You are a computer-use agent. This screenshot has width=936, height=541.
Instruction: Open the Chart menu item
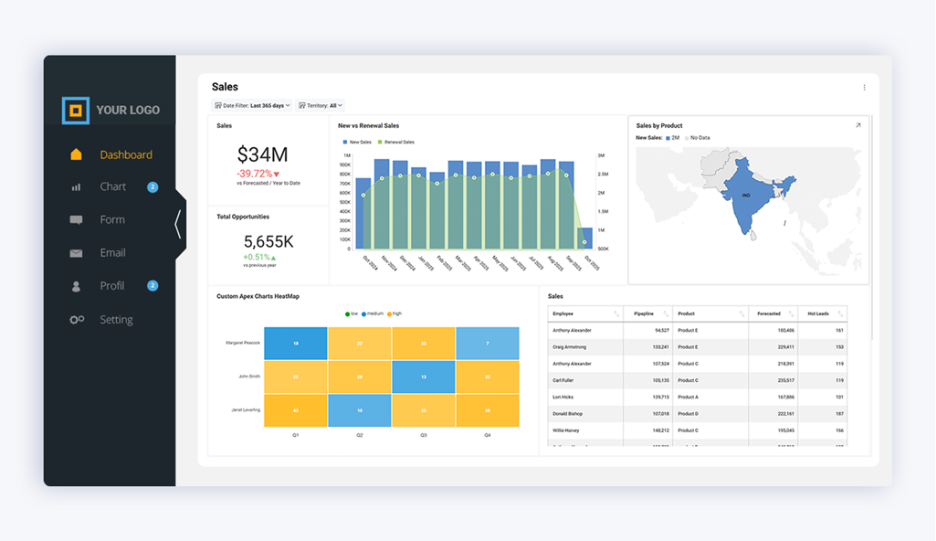tap(113, 187)
